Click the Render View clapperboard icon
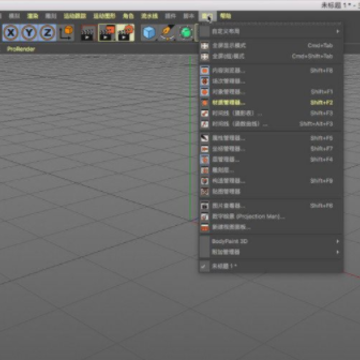Viewport: 360px width, 360px height. [88, 33]
